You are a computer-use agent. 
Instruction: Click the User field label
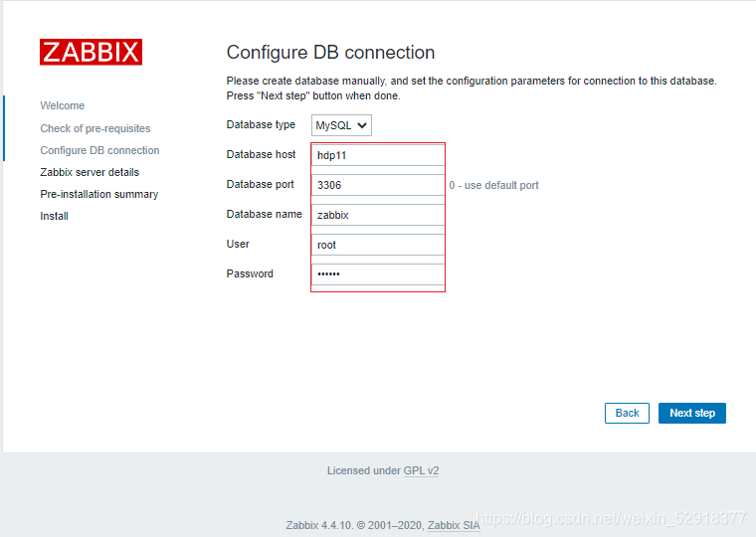[x=238, y=244]
